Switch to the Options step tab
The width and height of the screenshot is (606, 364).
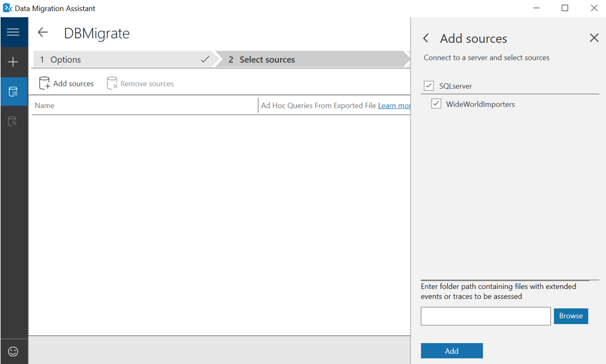pos(123,59)
